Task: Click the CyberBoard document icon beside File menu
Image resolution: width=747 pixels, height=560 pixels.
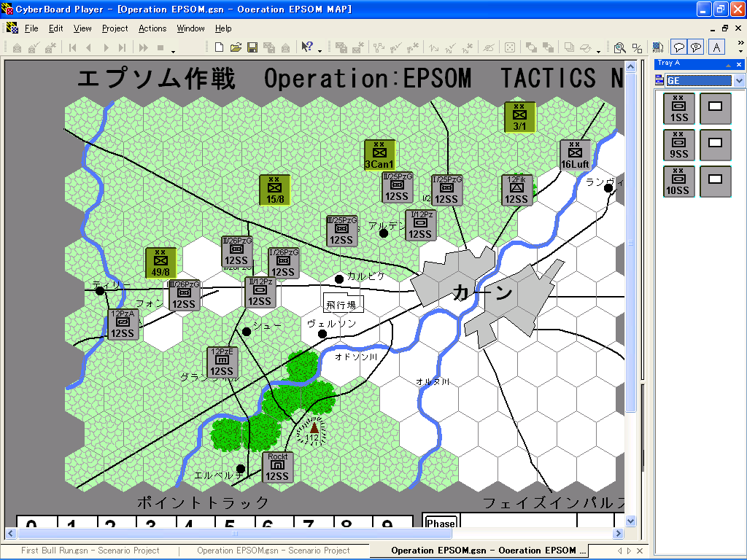Action: point(12,28)
